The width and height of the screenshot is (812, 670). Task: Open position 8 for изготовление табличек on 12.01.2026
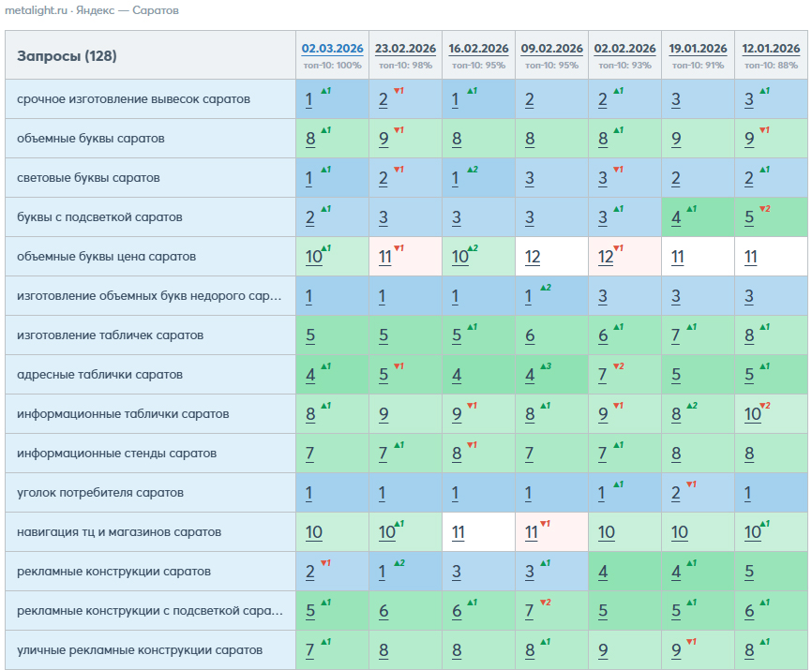click(x=749, y=335)
